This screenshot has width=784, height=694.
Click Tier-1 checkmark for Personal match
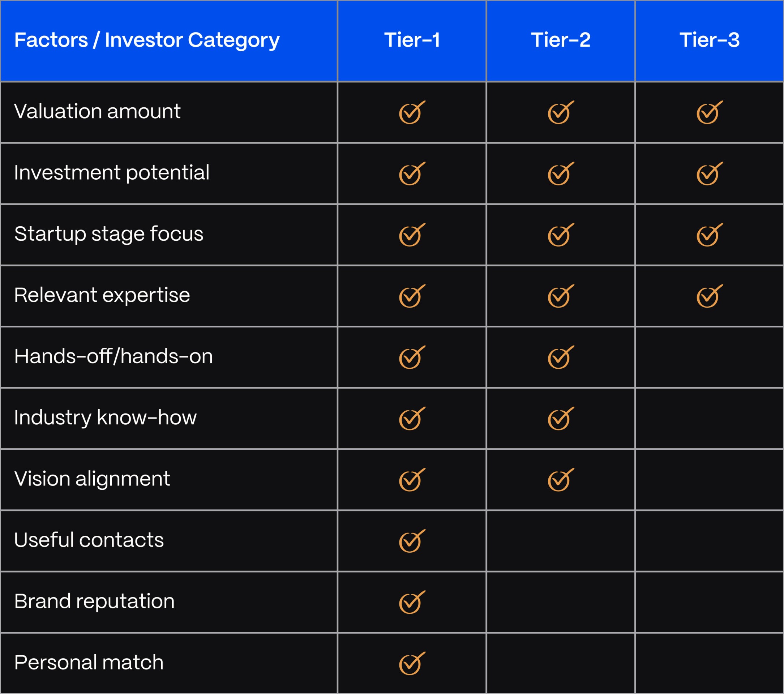[x=412, y=663]
